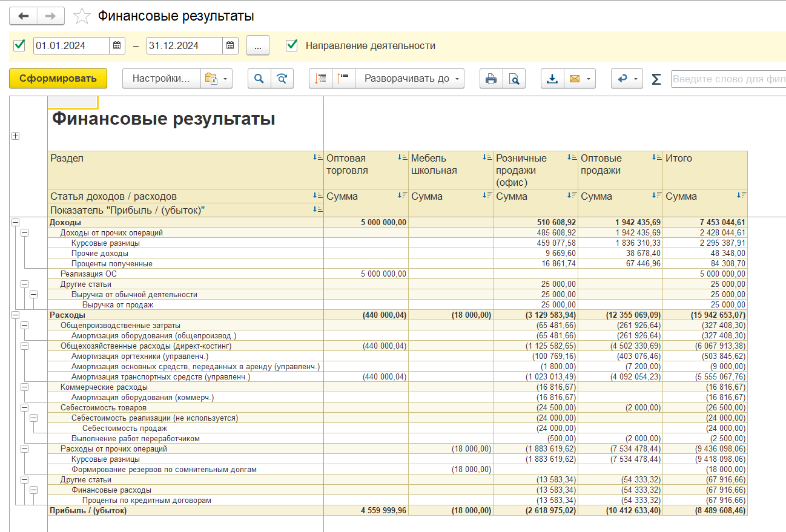
Task: Open the report variants icon menu
Action: pos(216,79)
